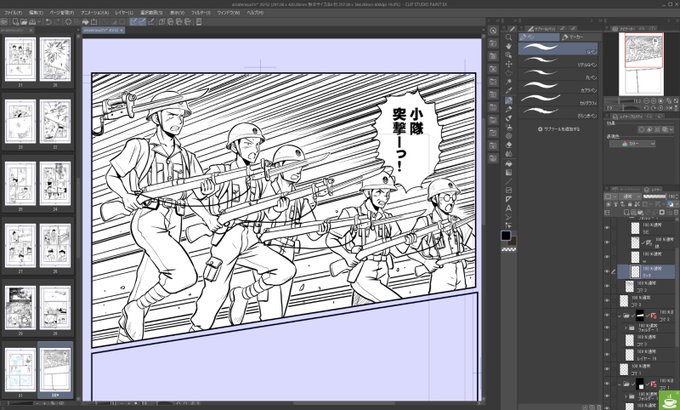Select the highlighted Pen tool

pos(508,100)
